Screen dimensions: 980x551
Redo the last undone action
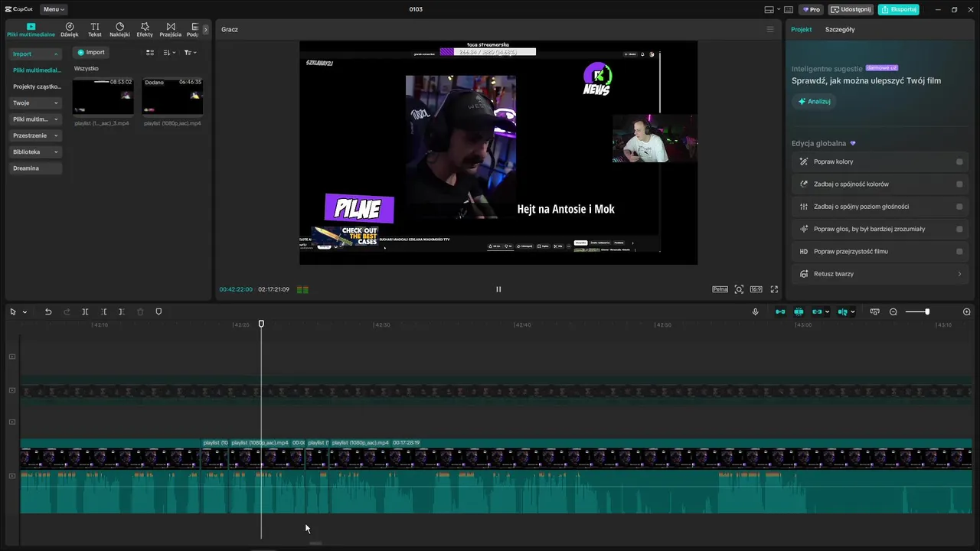point(67,311)
